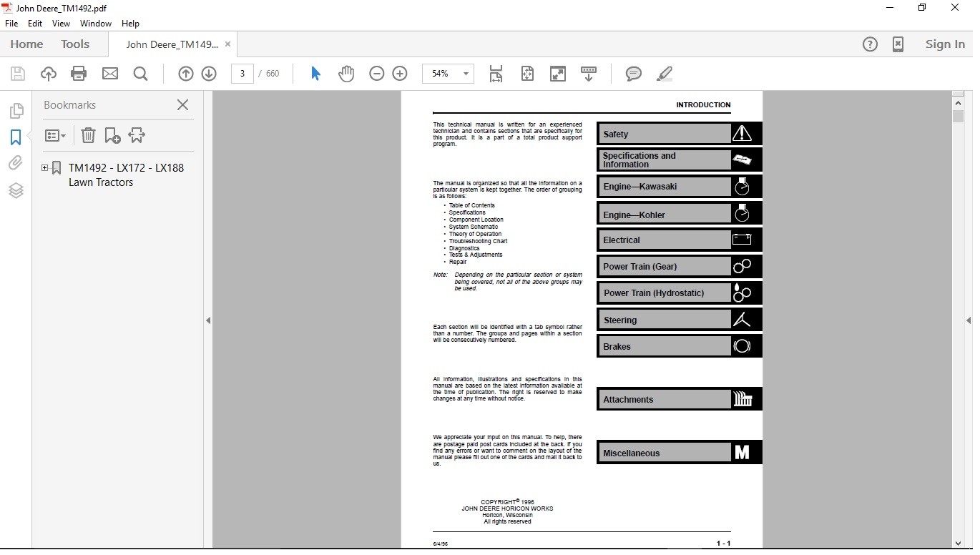Click scrollbar down arrow at bottom
The image size is (980, 555).
pyautogui.click(x=958, y=543)
